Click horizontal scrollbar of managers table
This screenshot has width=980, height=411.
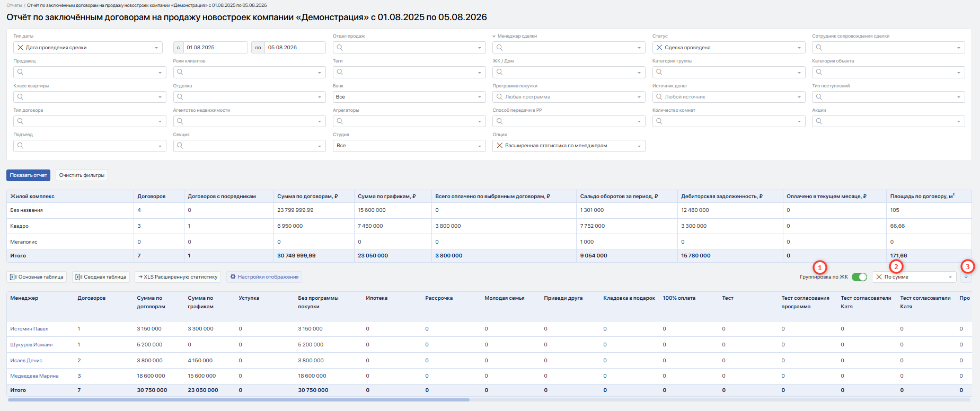point(239,400)
